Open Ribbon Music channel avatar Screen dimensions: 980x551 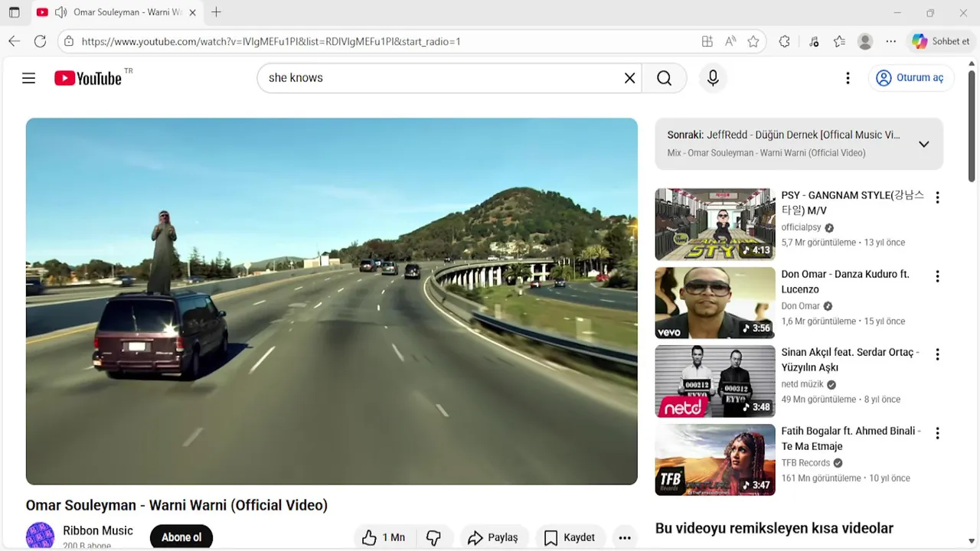(40, 536)
